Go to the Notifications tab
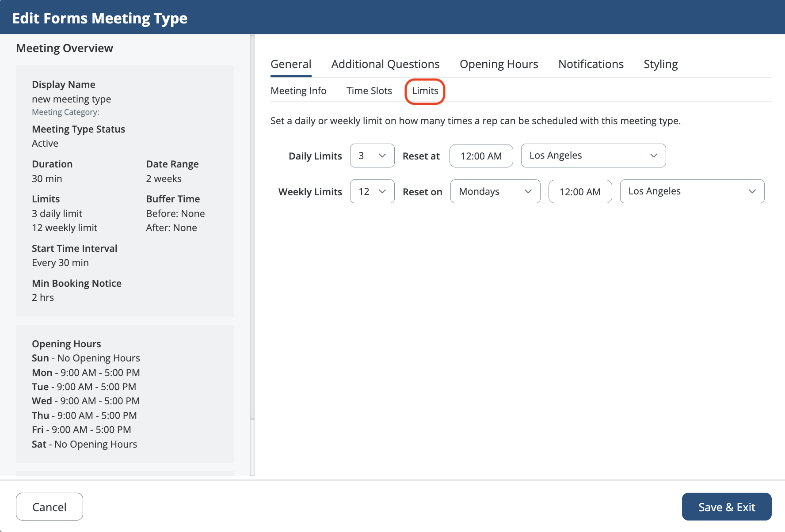The width and height of the screenshot is (785, 532). [x=591, y=64]
